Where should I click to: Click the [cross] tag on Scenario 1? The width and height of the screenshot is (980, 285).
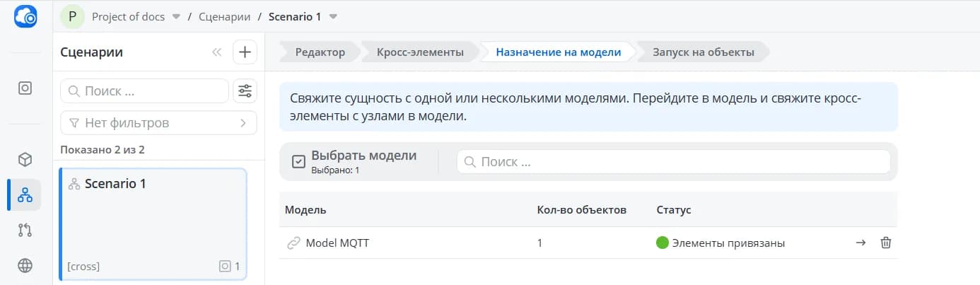tap(83, 267)
